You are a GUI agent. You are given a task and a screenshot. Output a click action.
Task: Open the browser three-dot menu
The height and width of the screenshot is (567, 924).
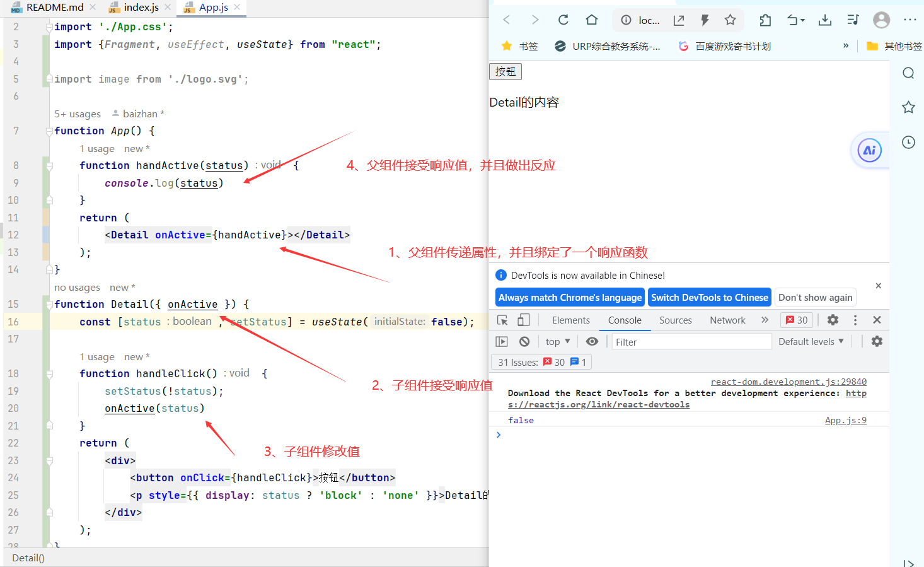[x=910, y=20]
